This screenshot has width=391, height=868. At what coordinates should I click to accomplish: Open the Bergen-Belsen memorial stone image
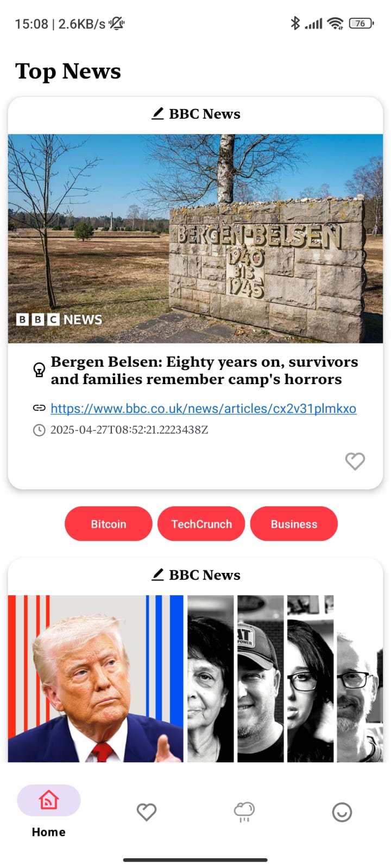(x=195, y=239)
